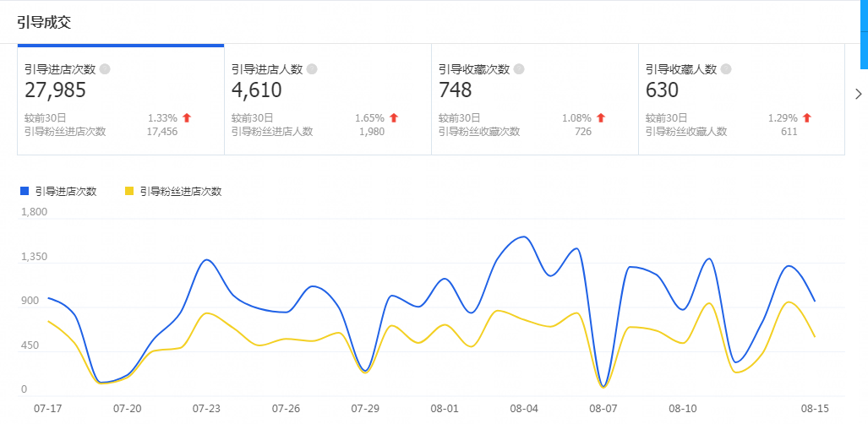Click the 引导粉丝收藏人数 label
The image size is (868, 424).
click(686, 132)
